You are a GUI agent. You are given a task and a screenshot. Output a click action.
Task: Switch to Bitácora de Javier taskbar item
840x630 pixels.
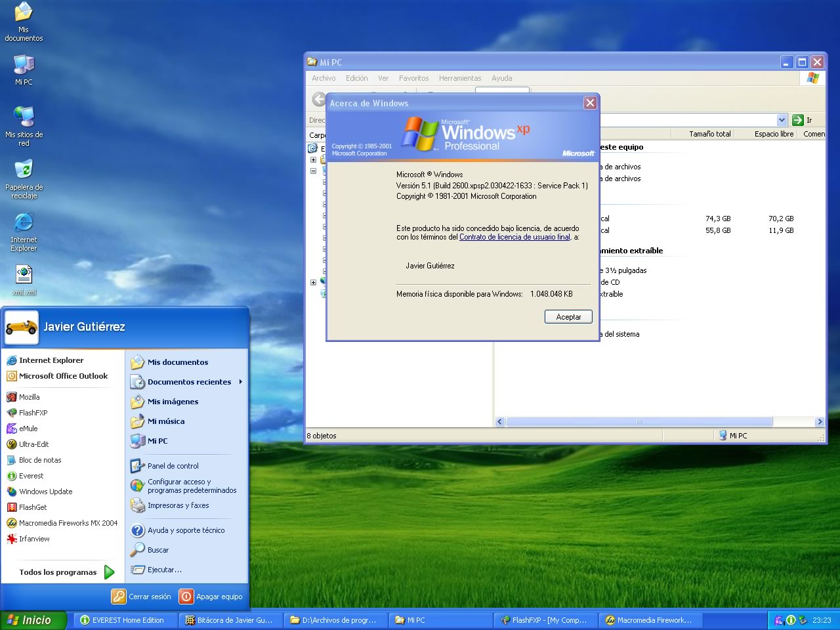(230, 620)
